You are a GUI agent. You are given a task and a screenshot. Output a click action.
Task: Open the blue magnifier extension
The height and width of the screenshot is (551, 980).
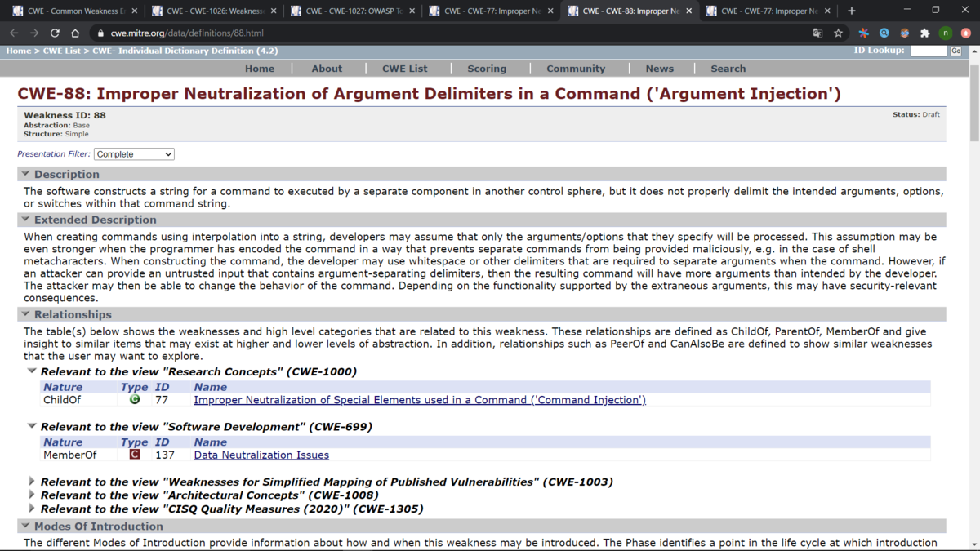pyautogui.click(x=884, y=33)
